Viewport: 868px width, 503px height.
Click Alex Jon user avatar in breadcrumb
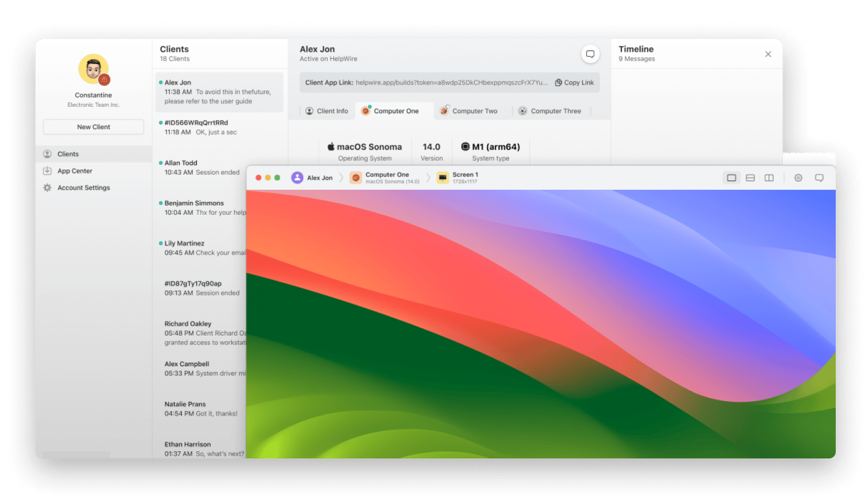pyautogui.click(x=297, y=177)
